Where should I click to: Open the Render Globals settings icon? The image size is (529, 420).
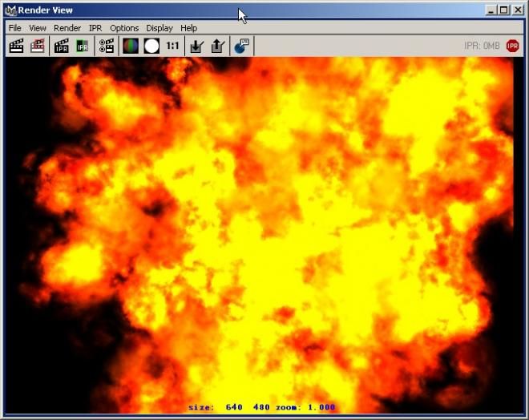107,46
